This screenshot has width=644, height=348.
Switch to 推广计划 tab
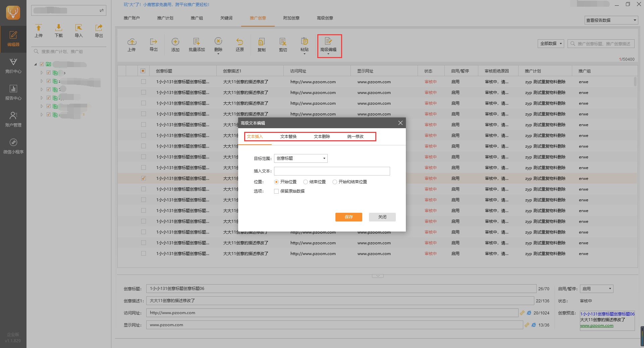pyautogui.click(x=165, y=18)
